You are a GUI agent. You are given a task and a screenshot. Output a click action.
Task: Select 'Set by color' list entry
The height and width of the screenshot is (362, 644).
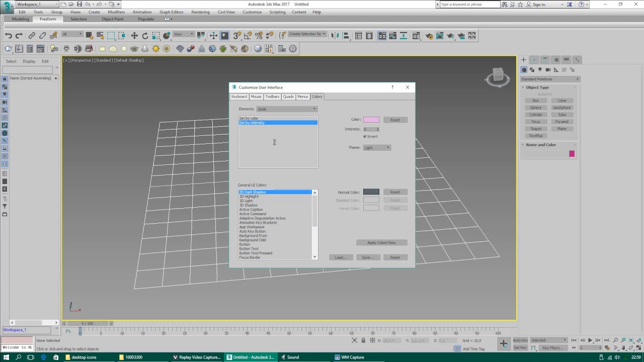click(278, 118)
